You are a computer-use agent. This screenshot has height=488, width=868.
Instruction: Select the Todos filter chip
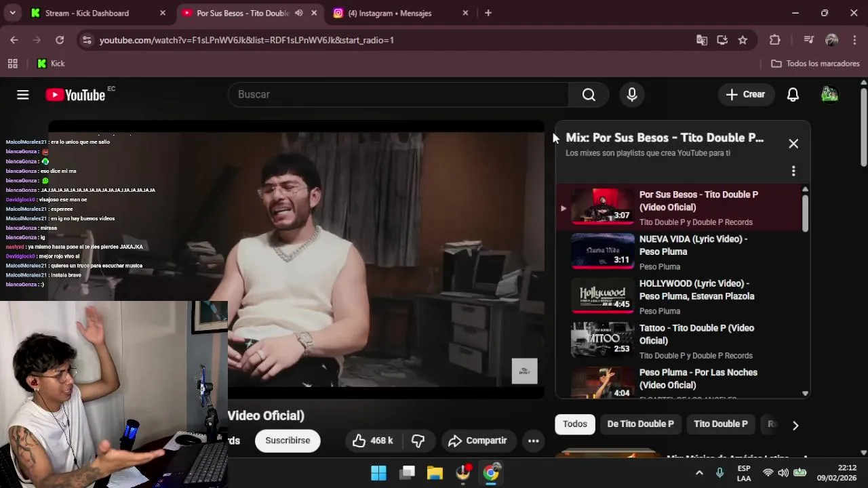point(574,424)
